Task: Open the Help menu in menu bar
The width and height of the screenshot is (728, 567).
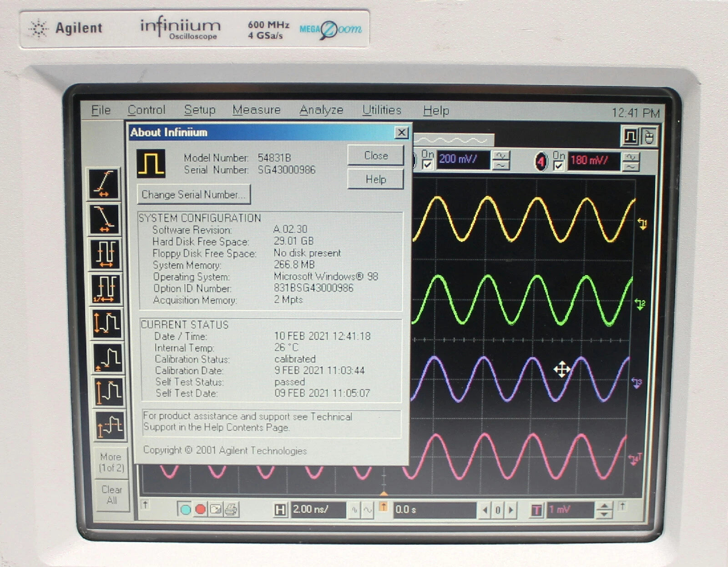Action: pyautogui.click(x=436, y=110)
